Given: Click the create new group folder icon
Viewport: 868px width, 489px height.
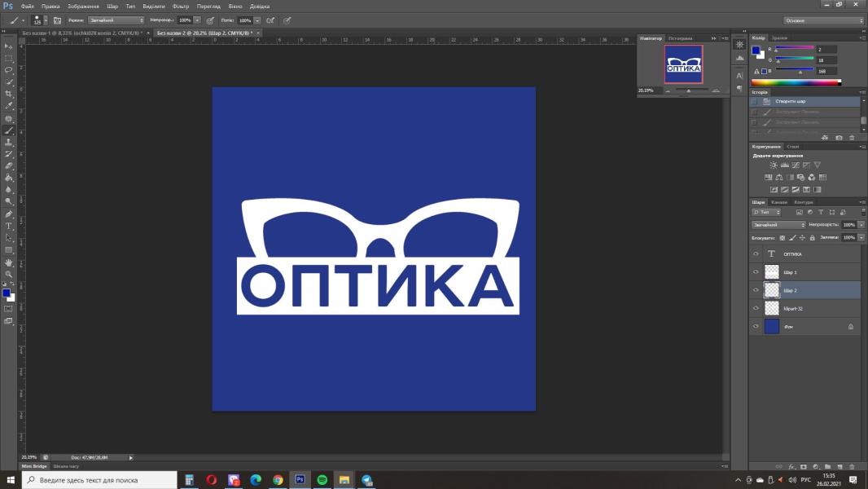Looking at the screenshot, I should pyautogui.click(x=827, y=467).
